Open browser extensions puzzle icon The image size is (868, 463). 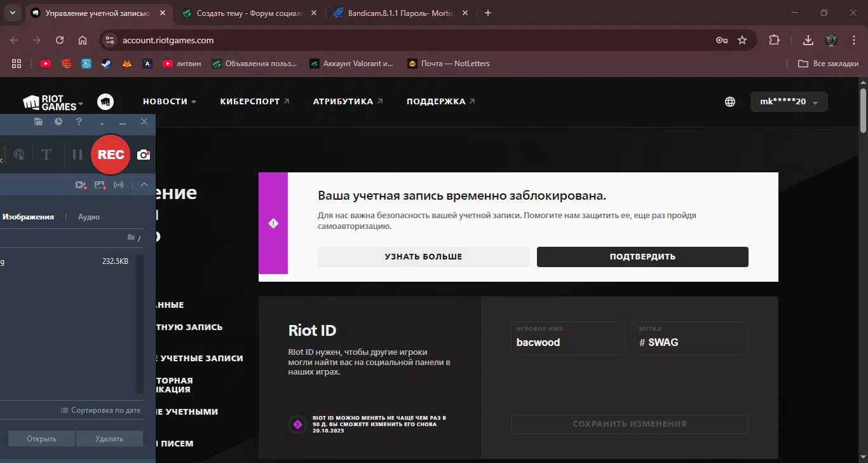[x=774, y=40]
